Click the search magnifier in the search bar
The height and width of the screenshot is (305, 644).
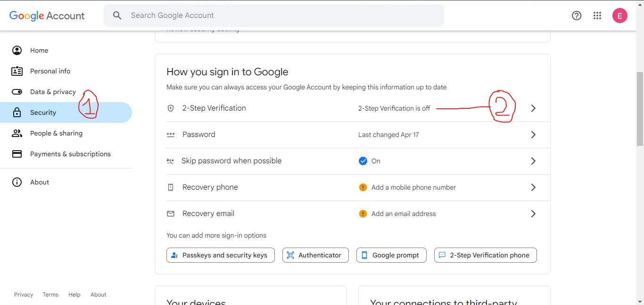point(117,15)
